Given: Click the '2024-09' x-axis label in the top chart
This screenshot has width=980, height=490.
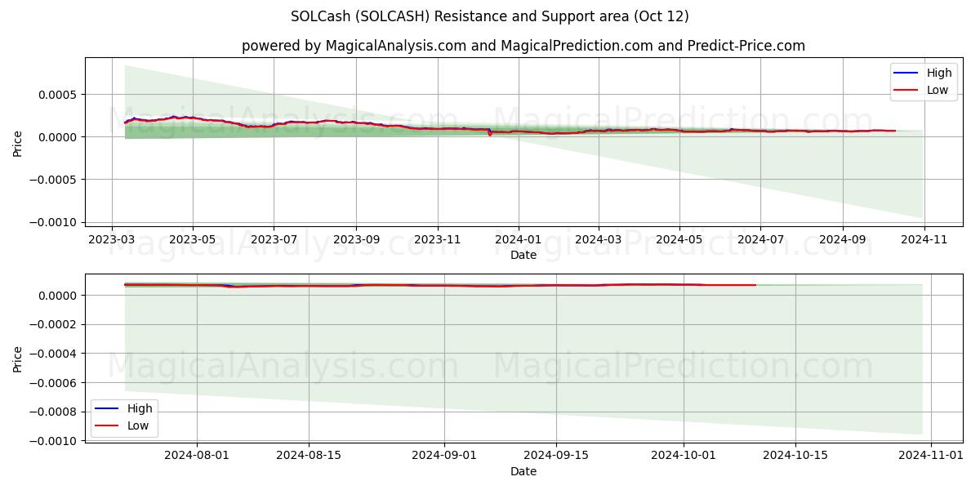Looking at the screenshot, I should point(843,240).
